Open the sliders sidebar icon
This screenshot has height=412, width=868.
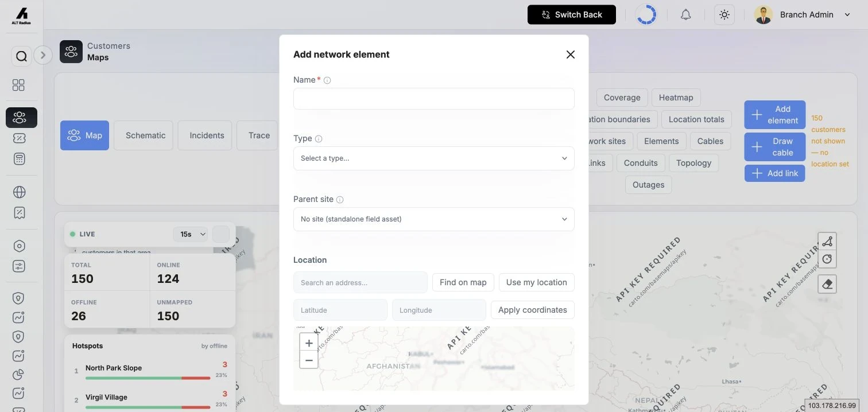(19, 266)
